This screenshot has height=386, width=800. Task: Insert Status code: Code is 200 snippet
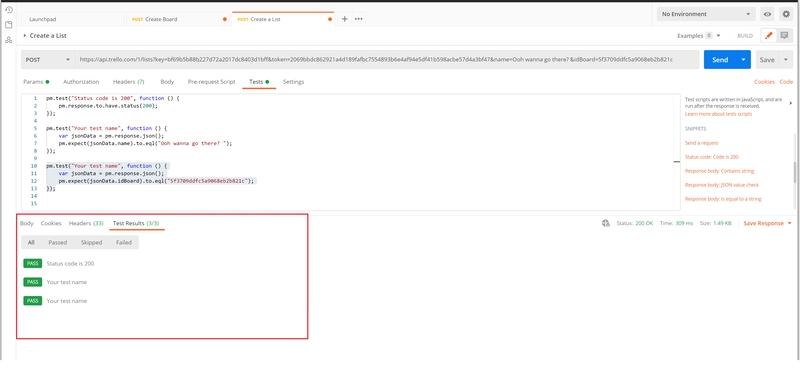coord(712,157)
